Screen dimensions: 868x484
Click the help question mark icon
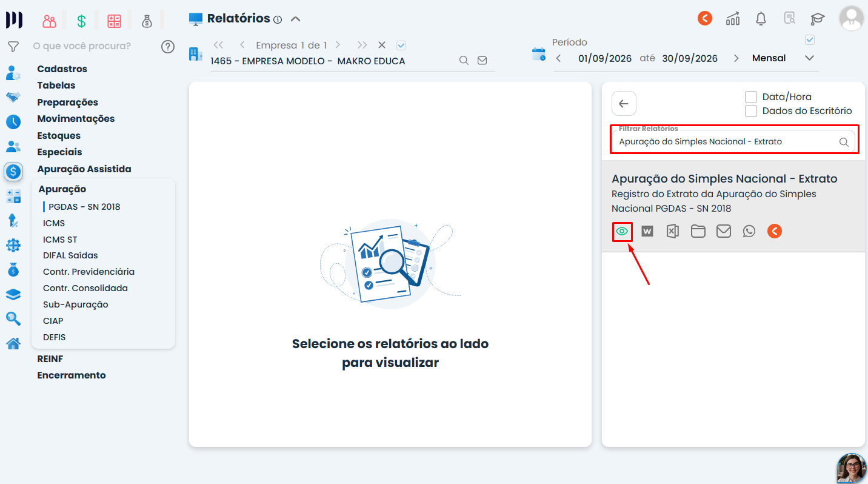(x=168, y=47)
